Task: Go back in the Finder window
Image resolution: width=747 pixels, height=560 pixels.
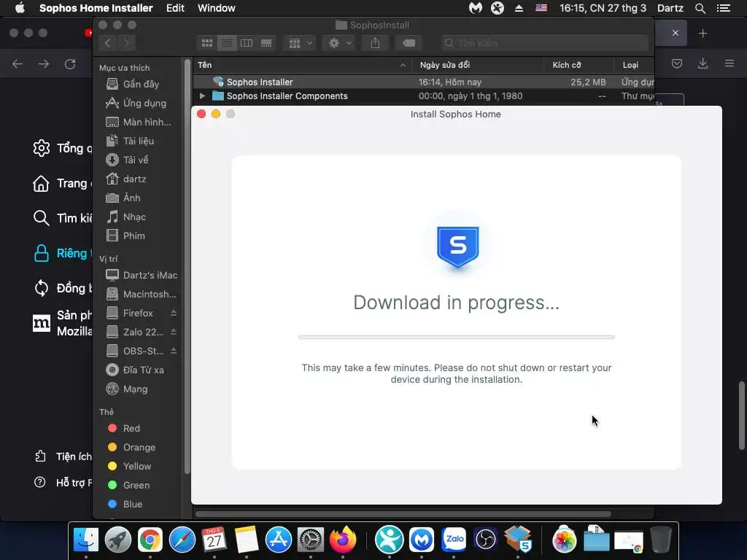Action: [108, 43]
